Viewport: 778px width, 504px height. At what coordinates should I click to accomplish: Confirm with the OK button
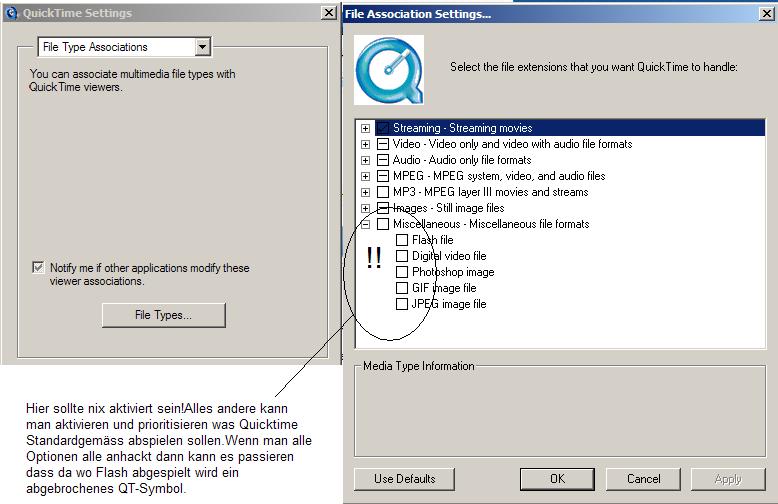[x=557, y=479]
